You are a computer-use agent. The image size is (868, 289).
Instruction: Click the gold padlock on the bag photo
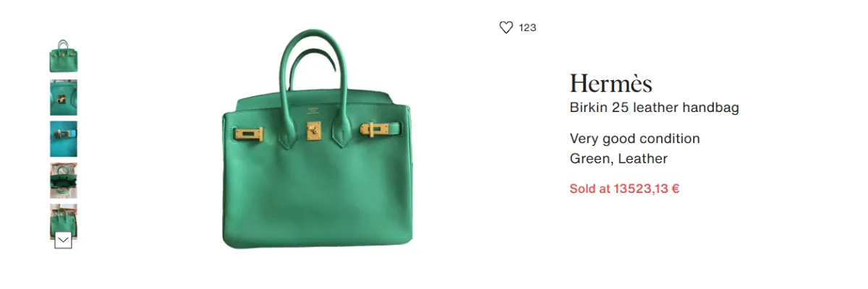314,135
